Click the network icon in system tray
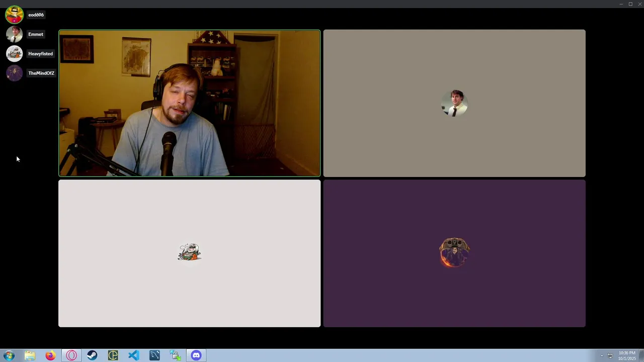Viewport: 644px width, 362px height. pos(610,356)
